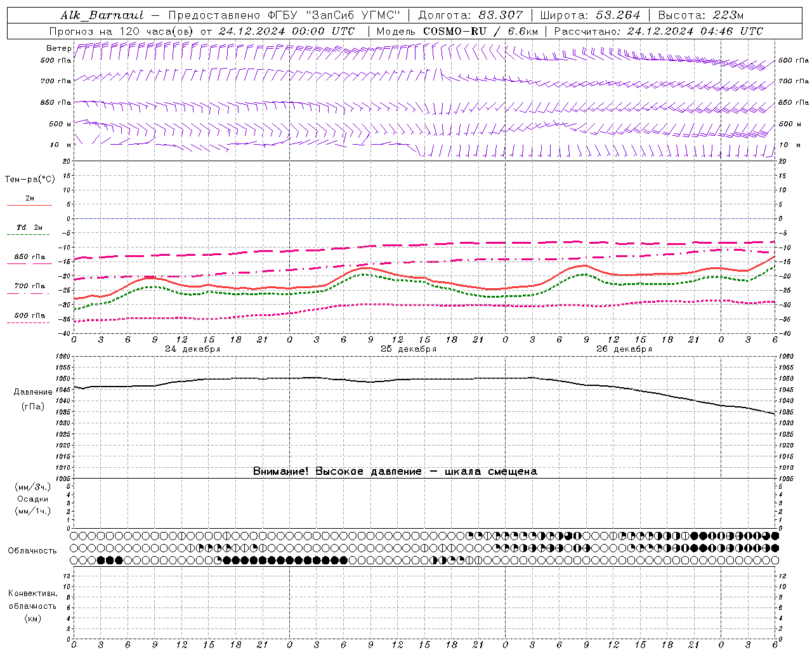
Task: Click the 700 гПа temperature legend entry
Action: [x=30, y=286]
